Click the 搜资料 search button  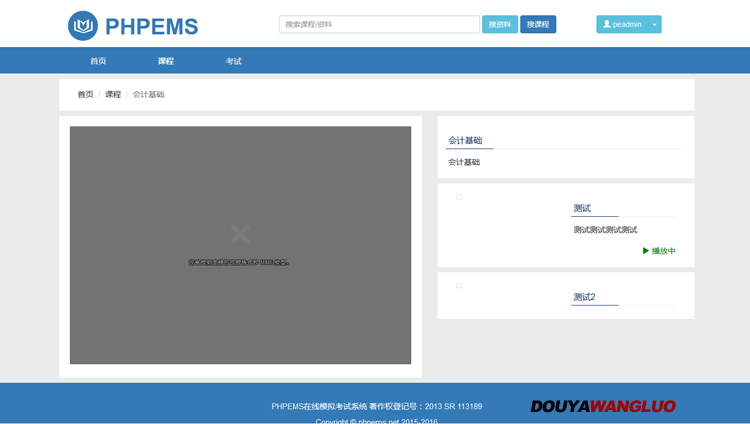point(500,24)
